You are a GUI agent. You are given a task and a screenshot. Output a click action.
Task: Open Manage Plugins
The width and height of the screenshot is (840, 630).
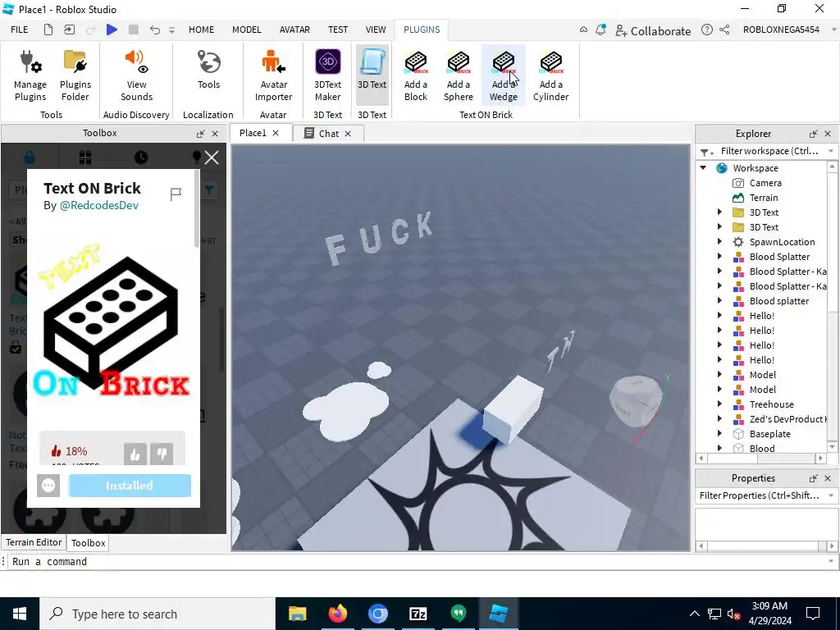[30, 75]
